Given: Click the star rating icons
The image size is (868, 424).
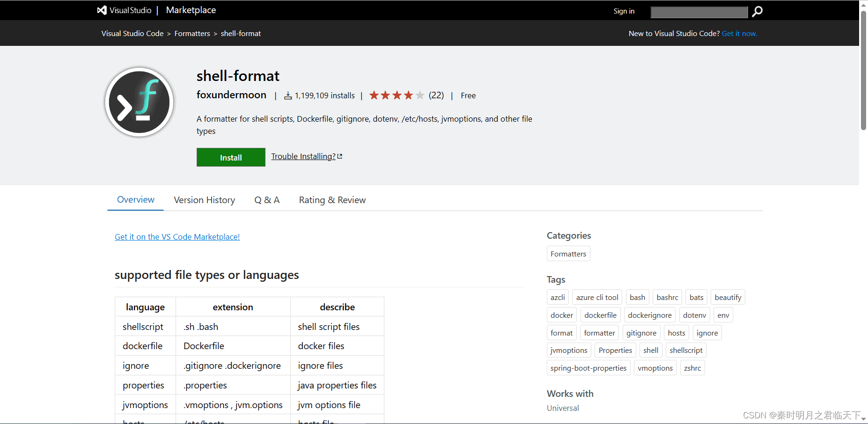Looking at the screenshot, I should point(397,95).
